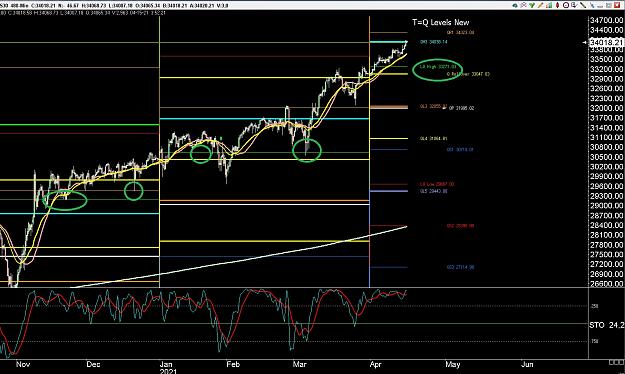The width and height of the screenshot is (625, 374).
Task: Click the 26600.00 price axis label
Action: pos(607,284)
